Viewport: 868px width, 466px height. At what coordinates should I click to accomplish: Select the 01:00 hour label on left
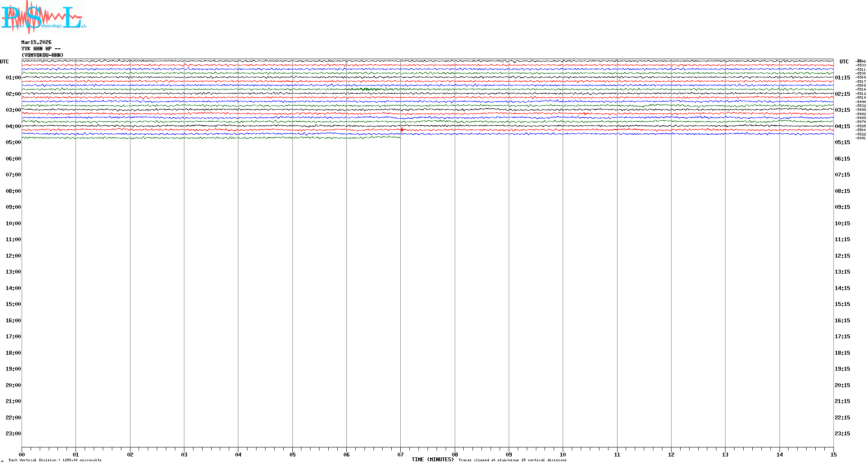tap(13, 78)
